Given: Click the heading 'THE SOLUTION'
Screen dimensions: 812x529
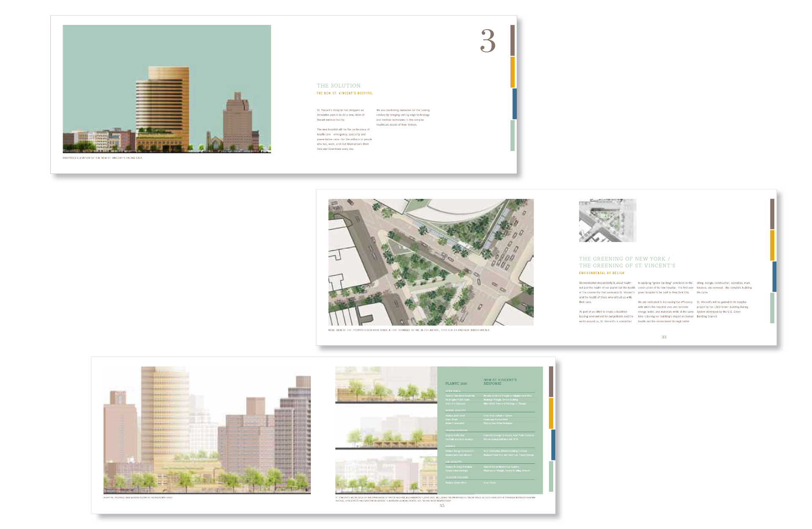Looking at the screenshot, I should (x=339, y=85).
